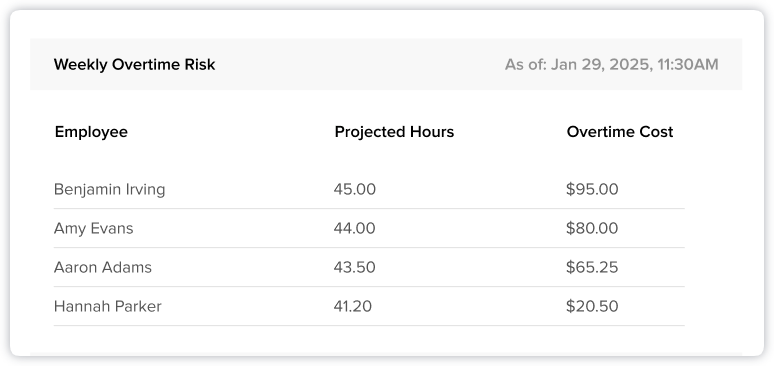Image resolution: width=774 pixels, height=366 pixels.
Task: Click the As of Jan 29 timestamp
Action: (611, 65)
